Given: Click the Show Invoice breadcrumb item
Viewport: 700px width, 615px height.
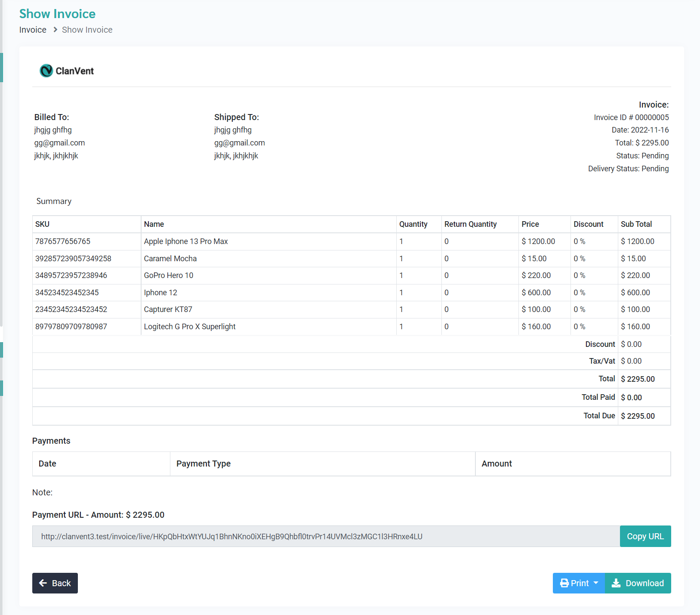Looking at the screenshot, I should [x=87, y=30].
